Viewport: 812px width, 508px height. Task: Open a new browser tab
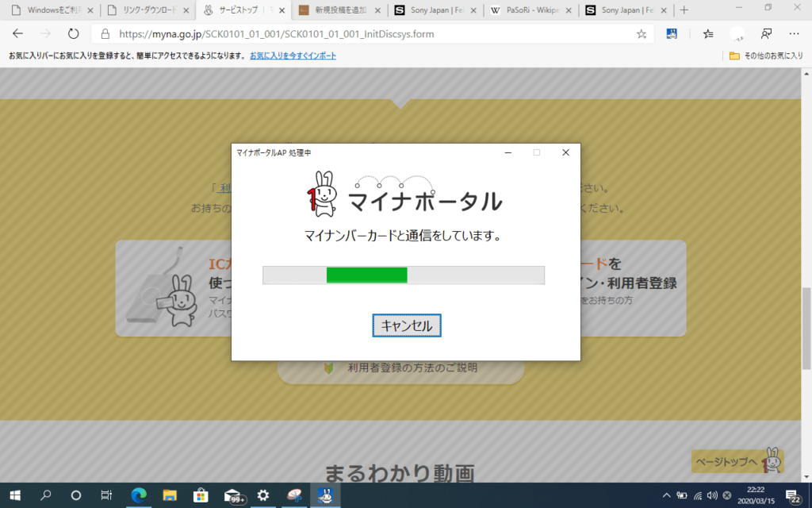(x=684, y=10)
